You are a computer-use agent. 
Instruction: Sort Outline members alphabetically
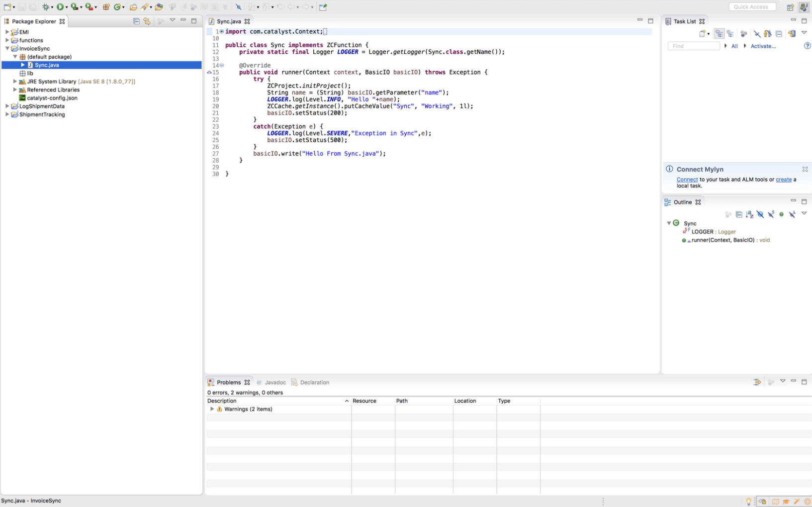tap(749, 214)
